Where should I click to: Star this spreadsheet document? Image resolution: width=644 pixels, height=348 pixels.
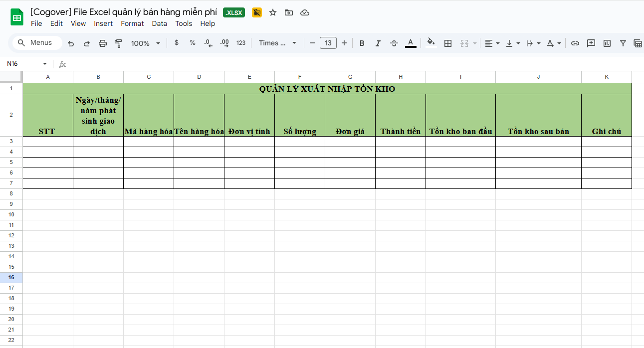click(x=273, y=12)
